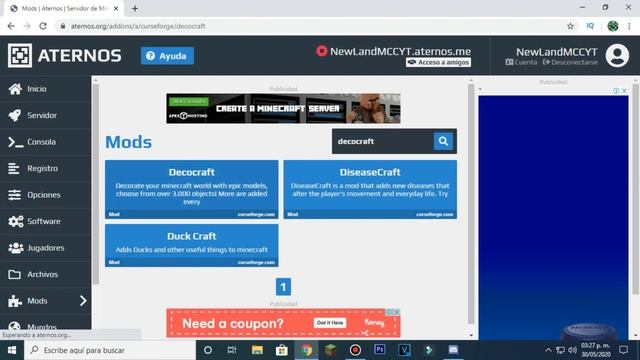640x360 pixels.
Task: Open File Explorer from taskbar
Action: pos(257,350)
